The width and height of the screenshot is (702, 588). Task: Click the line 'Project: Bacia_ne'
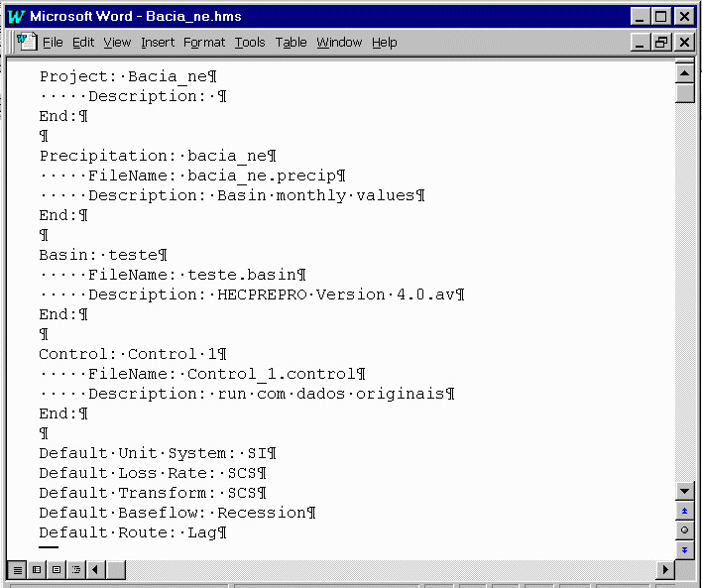coord(128,76)
